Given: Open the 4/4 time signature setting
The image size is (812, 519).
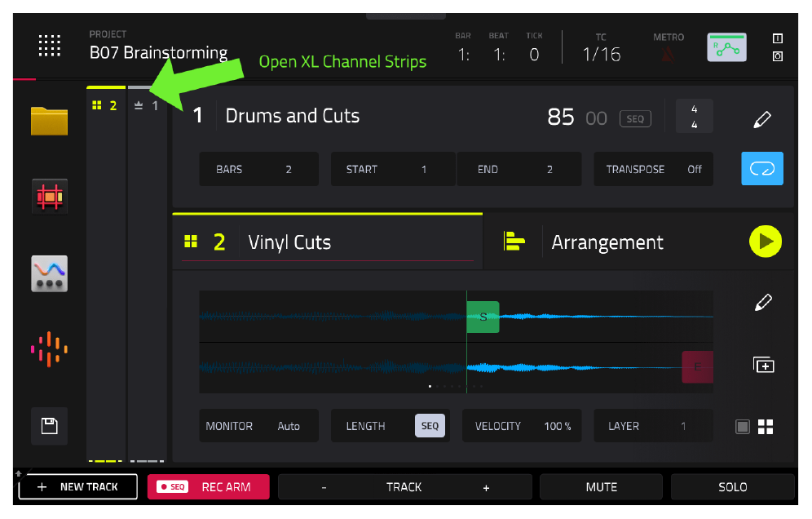Looking at the screenshot, I should [x=694, y=117].
